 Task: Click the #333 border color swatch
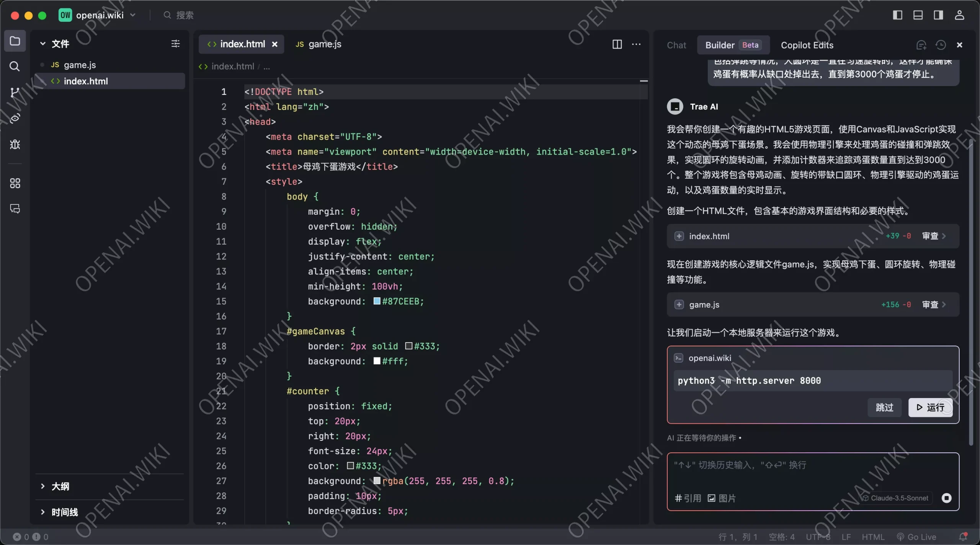tap(409, 346)
